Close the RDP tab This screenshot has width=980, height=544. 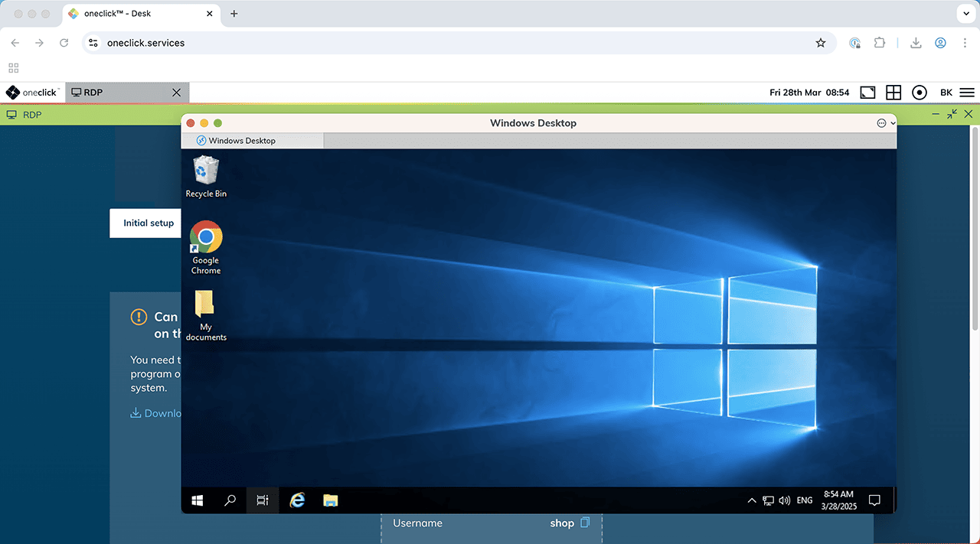click(177, 93)
